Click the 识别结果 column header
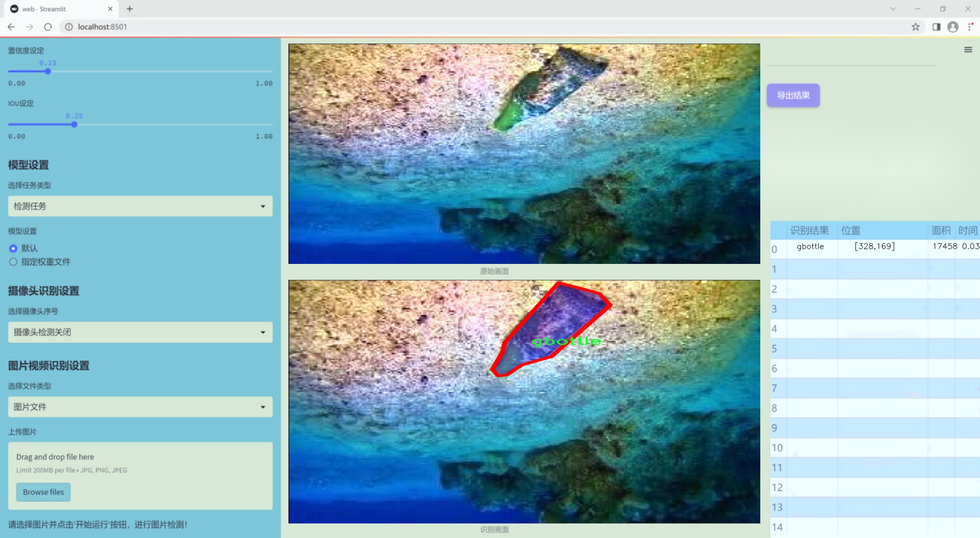The height and width of the screenshot is (538, 980). (x=809, y=230)
